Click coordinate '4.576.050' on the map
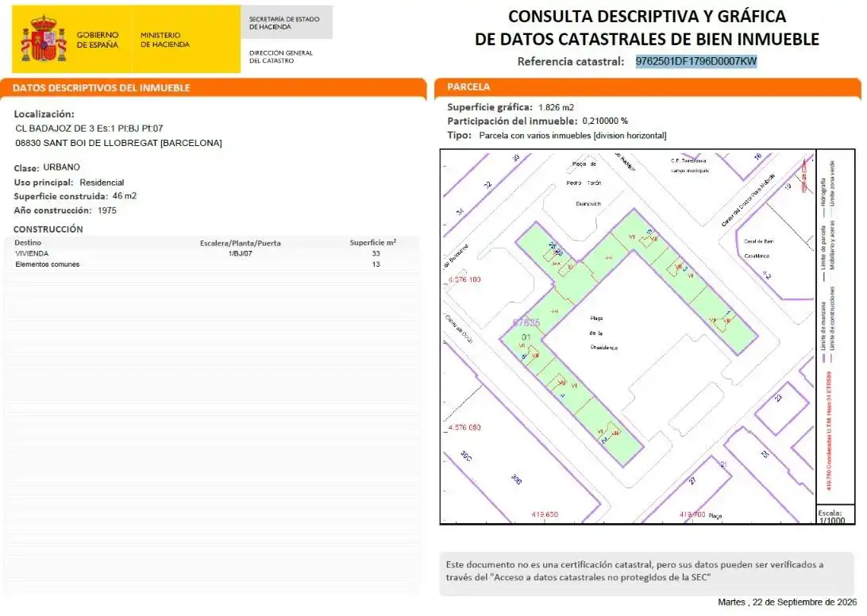This screenshot has height=616, width=867. [464, 428]
